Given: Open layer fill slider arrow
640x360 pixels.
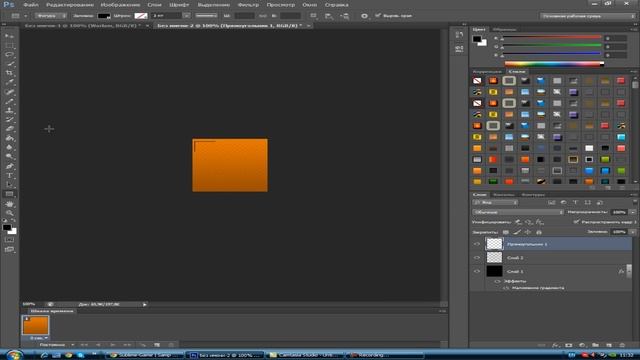Looking at the screenshot, I should [x=633, y=231].
